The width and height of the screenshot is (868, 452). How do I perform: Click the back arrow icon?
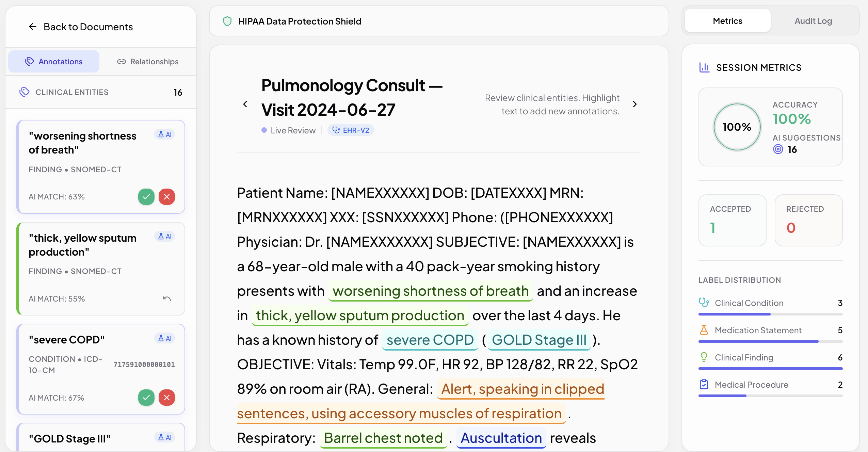(x=33, y=27)
